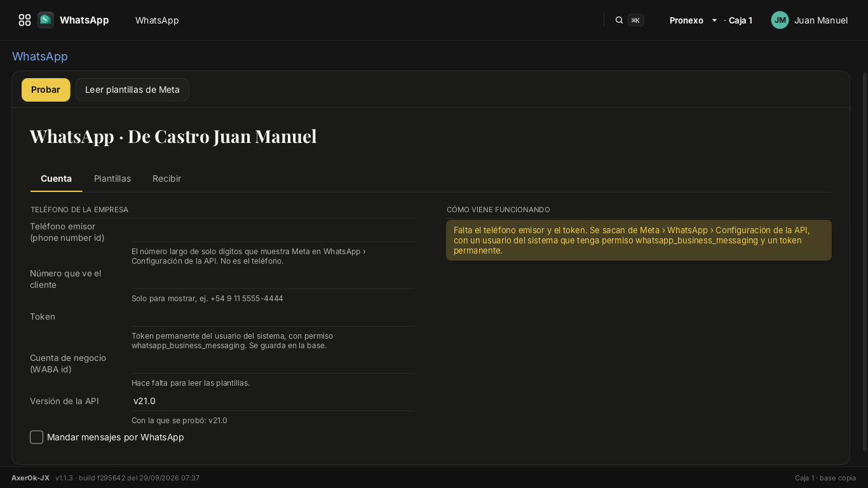The image size is (868, 488).
Task: Click the WhatsApp item in top navigation
Action: 157,20
